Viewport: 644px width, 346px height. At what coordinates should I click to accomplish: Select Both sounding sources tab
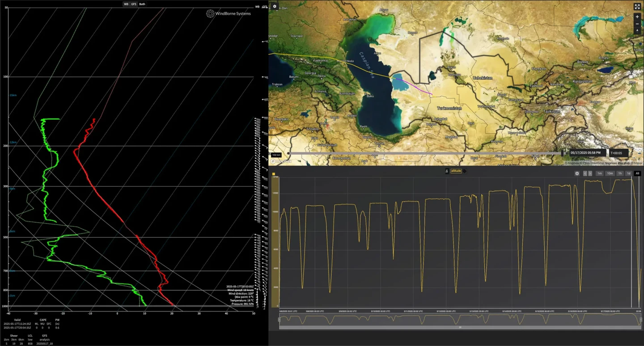tap(142, 4)
